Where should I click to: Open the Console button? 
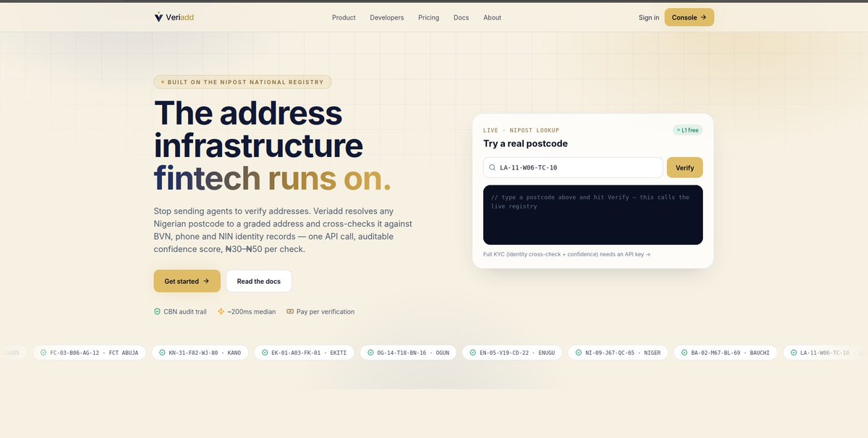[x=689, y=17]
